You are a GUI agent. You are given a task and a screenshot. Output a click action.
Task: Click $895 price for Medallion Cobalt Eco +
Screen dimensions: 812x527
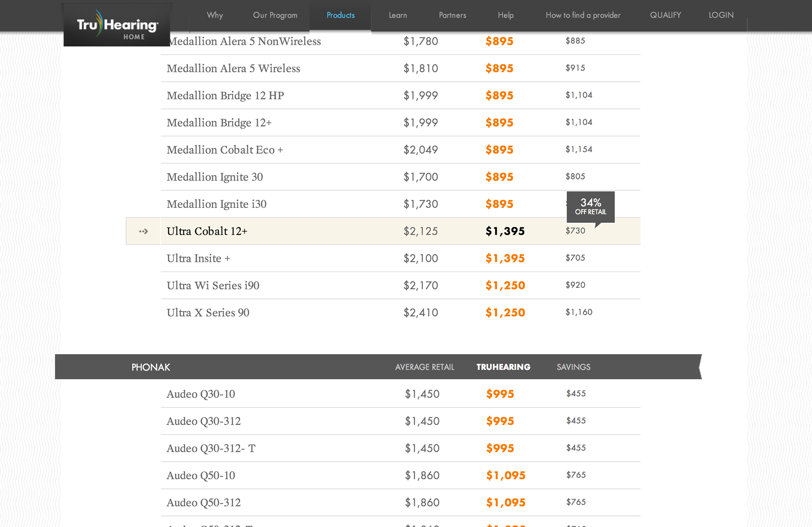click(x=499, y=150)
